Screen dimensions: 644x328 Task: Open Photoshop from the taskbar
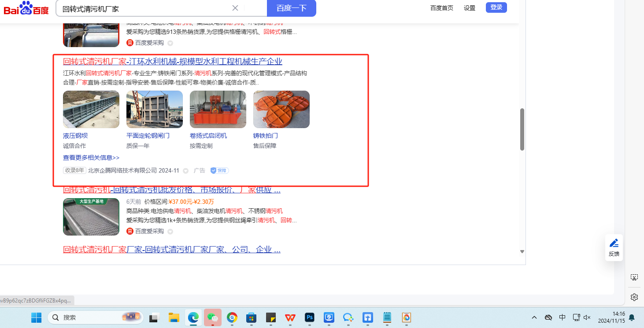(x=310, y=317)
